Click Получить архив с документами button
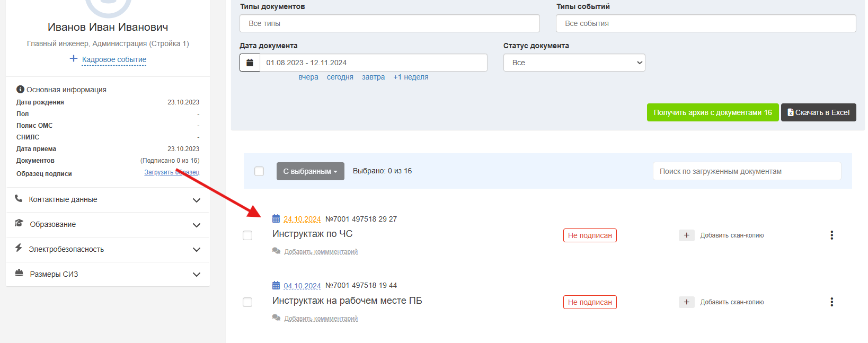Viewport: 868px width, 343px height. coord(713,112)
